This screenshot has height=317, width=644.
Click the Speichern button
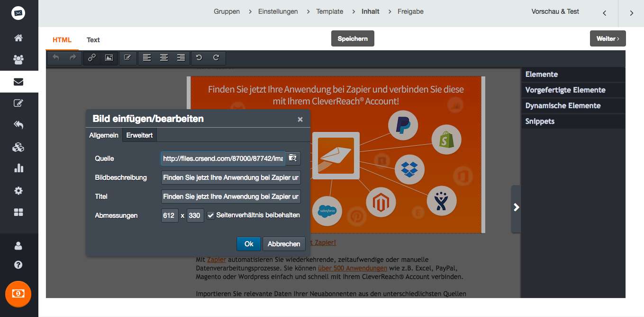[353, 38]
